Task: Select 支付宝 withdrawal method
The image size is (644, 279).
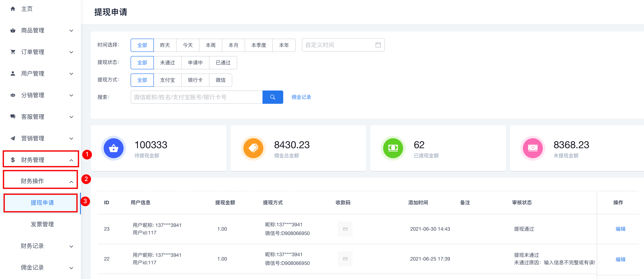Action: tap(168, 80)
